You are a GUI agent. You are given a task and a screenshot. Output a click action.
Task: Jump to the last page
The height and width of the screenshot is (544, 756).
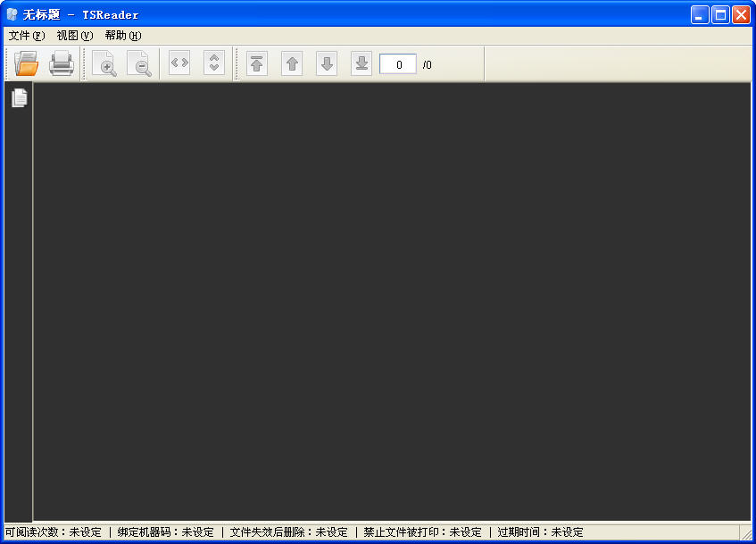(x=361, y=64)
